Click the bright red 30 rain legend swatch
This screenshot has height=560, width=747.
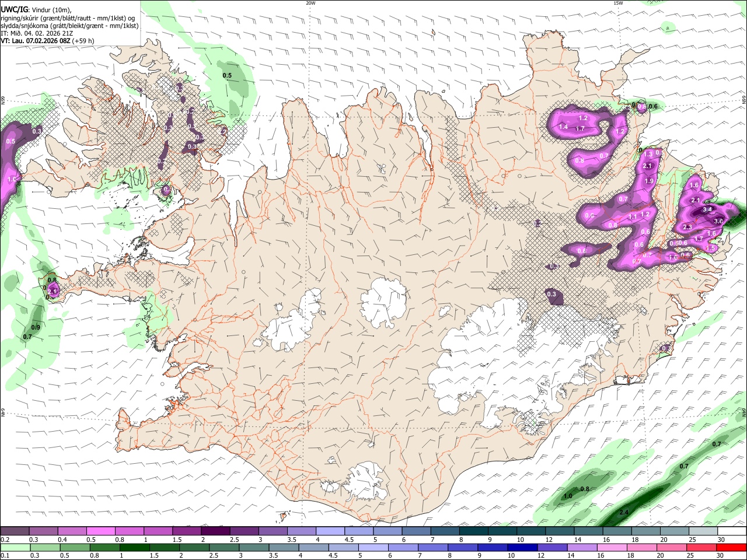tap(732, 548)
